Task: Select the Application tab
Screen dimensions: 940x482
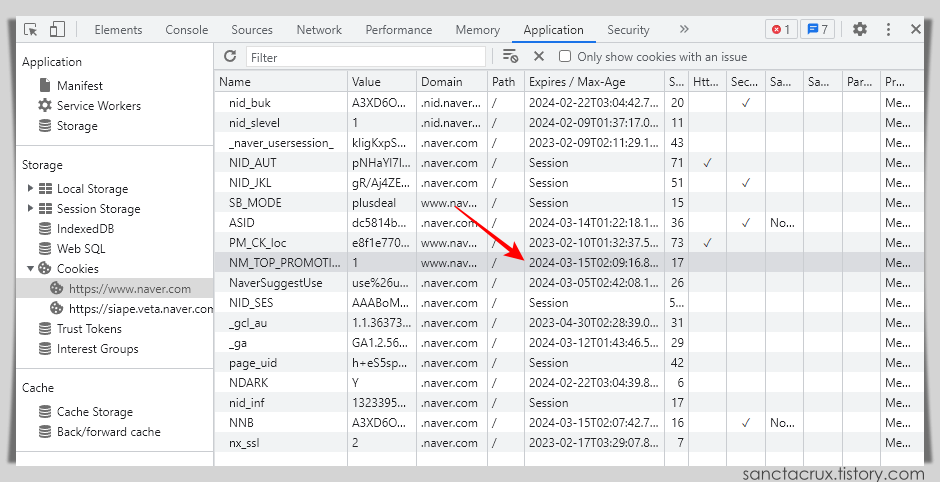Action: (553, 29)
